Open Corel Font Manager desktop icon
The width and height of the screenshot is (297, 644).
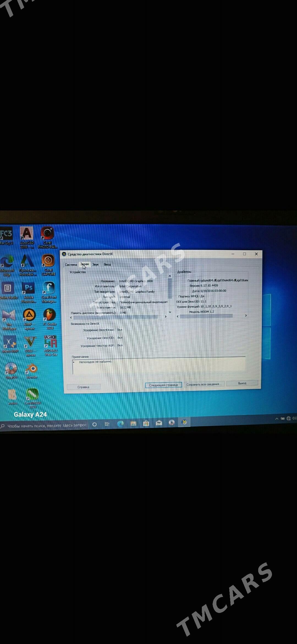click(x=49, y=292)
